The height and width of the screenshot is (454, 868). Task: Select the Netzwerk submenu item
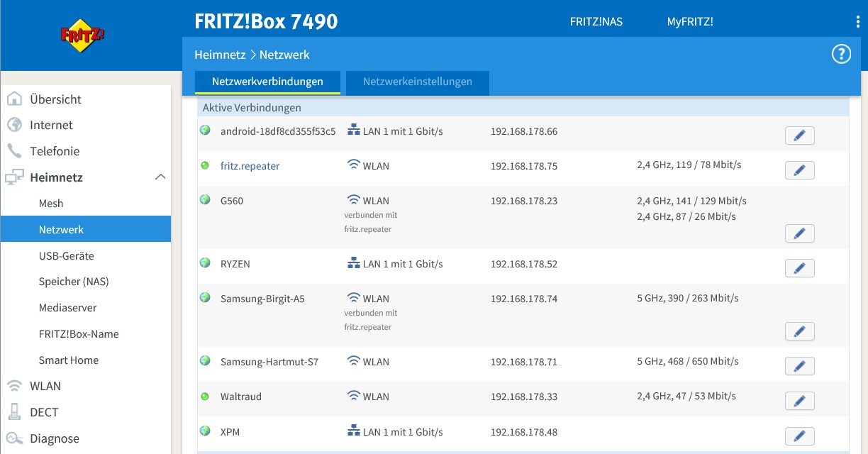coord(86,230)
